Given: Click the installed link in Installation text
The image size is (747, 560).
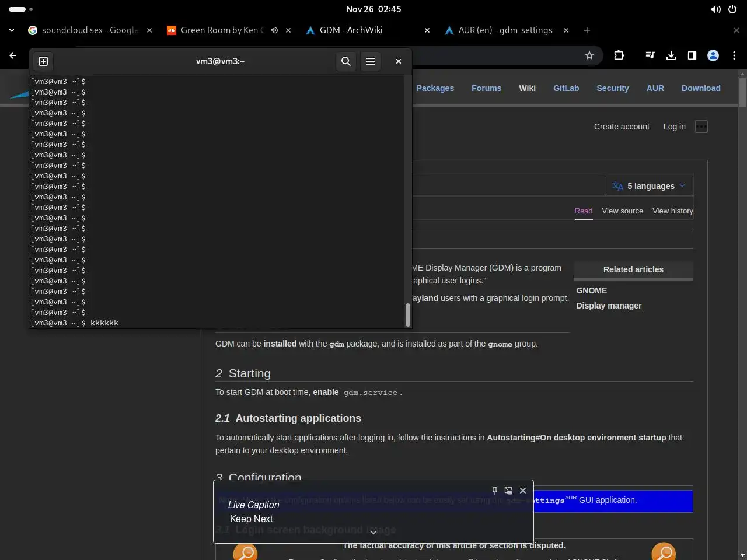Looking at the screenshot, I should tap(280, 344).
